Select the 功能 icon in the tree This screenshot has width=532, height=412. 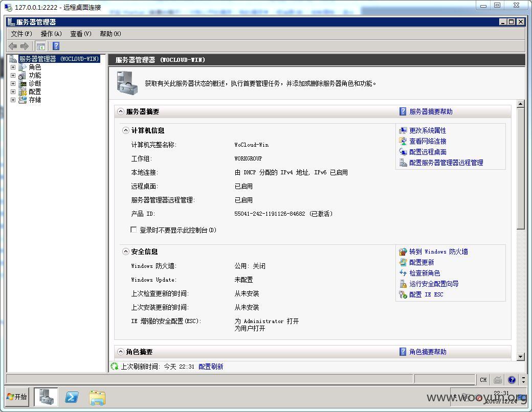point(23,75)
